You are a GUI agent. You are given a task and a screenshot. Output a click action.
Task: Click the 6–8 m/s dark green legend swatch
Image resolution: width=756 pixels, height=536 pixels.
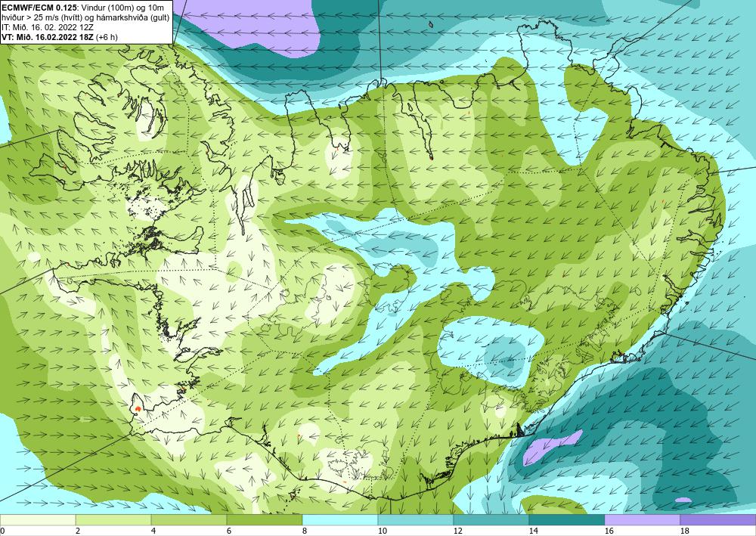tap(264, 519)
